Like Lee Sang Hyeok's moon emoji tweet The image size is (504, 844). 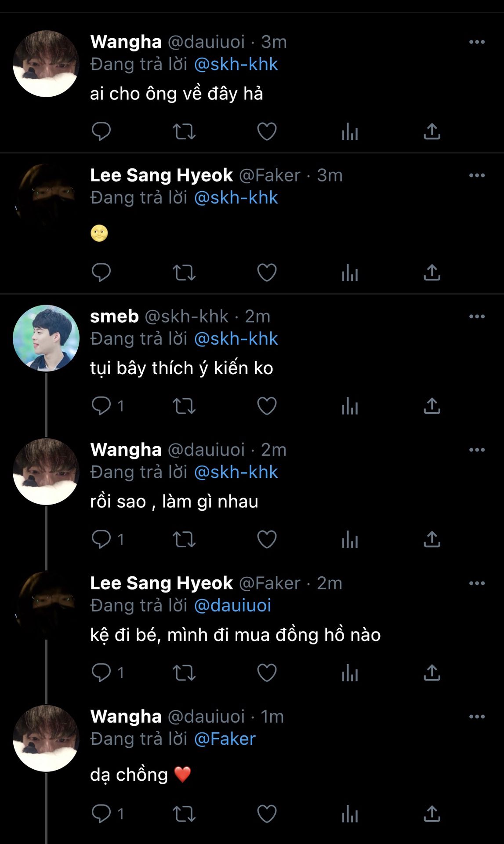[267, 273]
